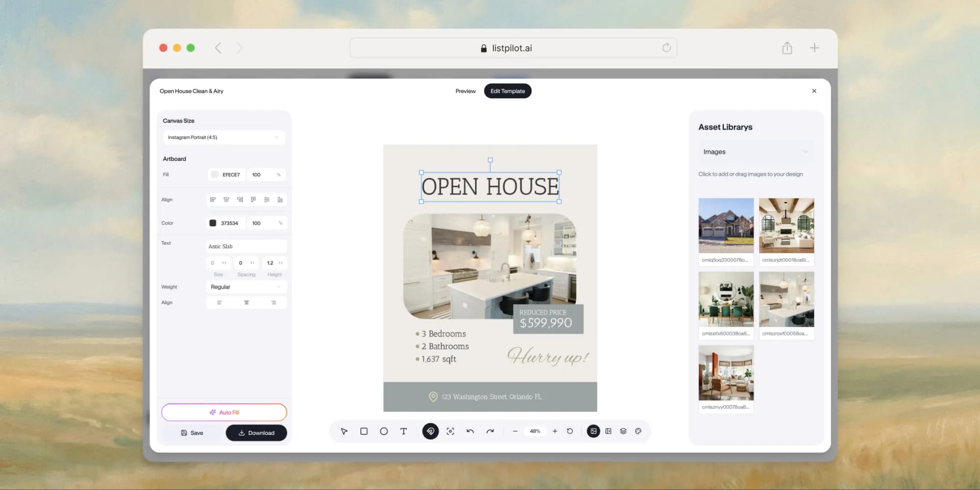Toggle the magnet snapping tool
Screen dimensions: 980x490
pyautogui.click(x=430, y=431)
